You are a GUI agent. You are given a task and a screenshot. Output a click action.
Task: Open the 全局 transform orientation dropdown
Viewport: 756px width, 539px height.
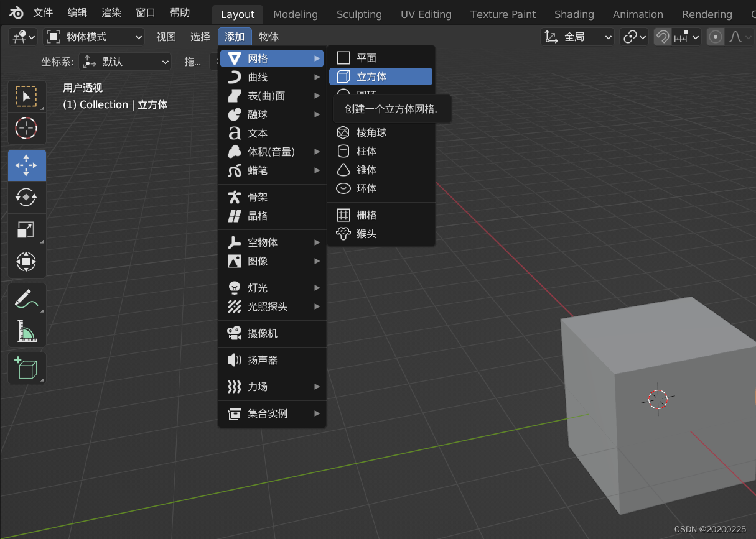577,37
